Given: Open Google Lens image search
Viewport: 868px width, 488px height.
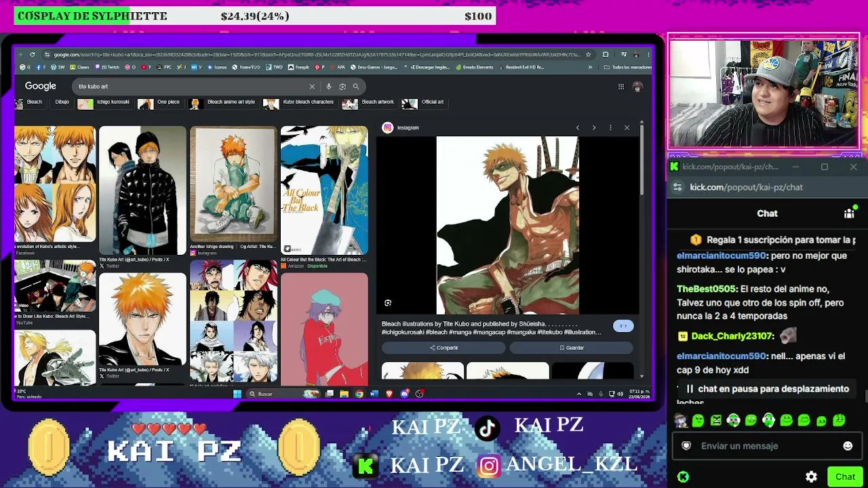Looking at the screenshot, I should pos(342,87).
